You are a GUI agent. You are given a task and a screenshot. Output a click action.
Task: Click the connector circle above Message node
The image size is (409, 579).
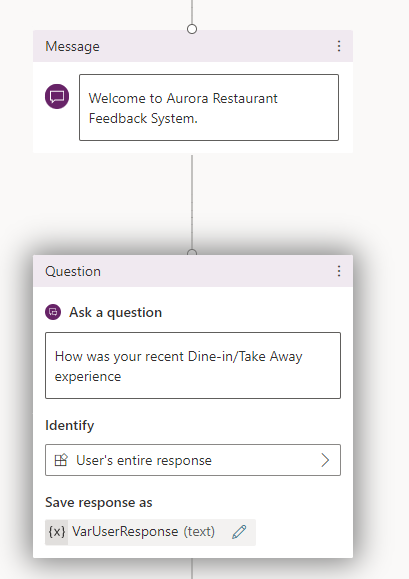coord(192,29)
